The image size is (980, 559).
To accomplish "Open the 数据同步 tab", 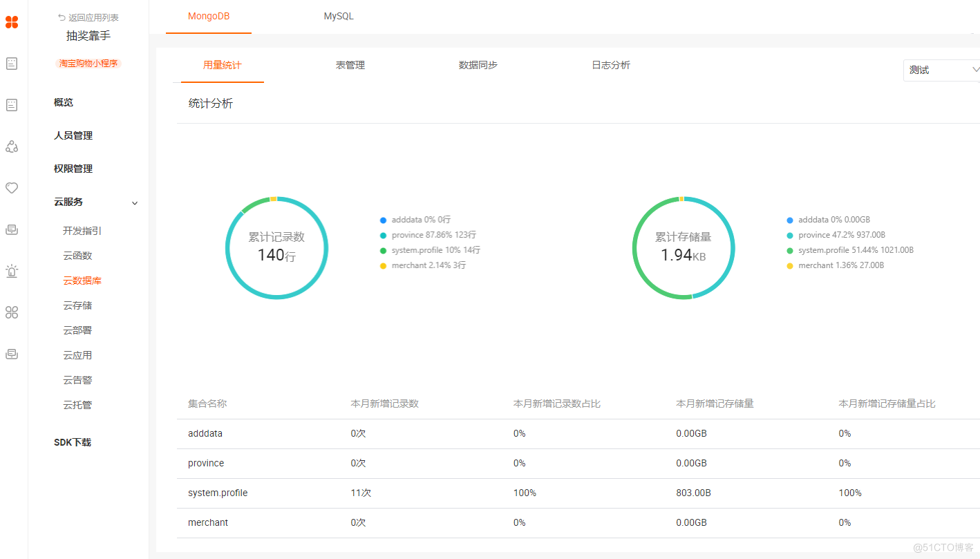I will coord(478,65).
